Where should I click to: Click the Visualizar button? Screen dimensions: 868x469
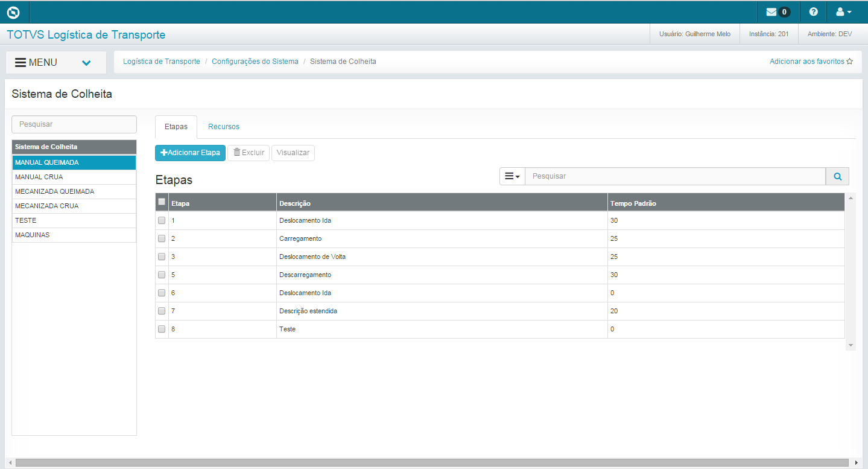click(293, 153)
